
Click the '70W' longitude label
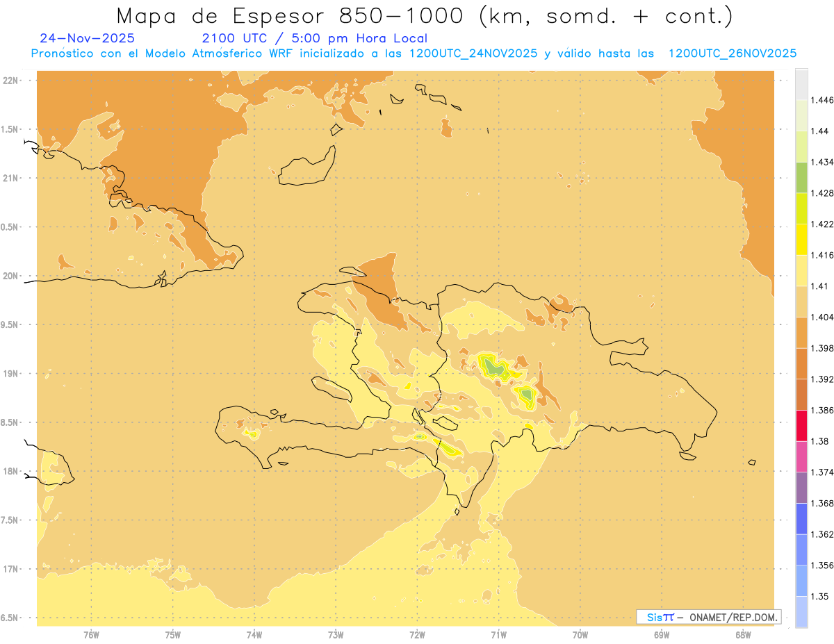[x=580, y=635]
